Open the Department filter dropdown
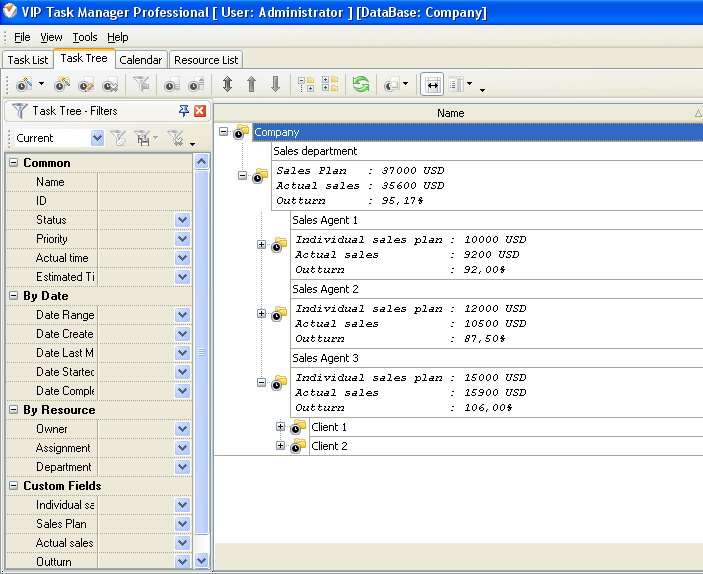This screenshot has width=703, height=574. (182, 467)
